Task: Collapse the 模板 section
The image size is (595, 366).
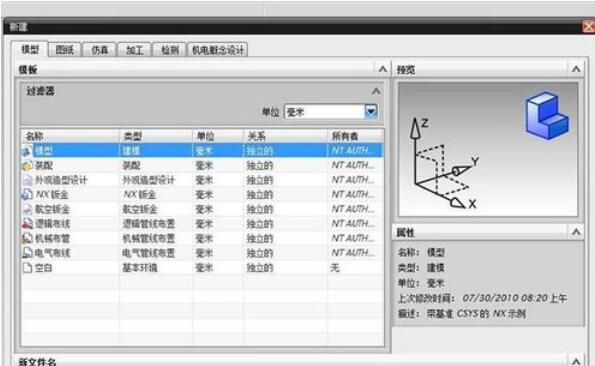Action: (382, 69)
